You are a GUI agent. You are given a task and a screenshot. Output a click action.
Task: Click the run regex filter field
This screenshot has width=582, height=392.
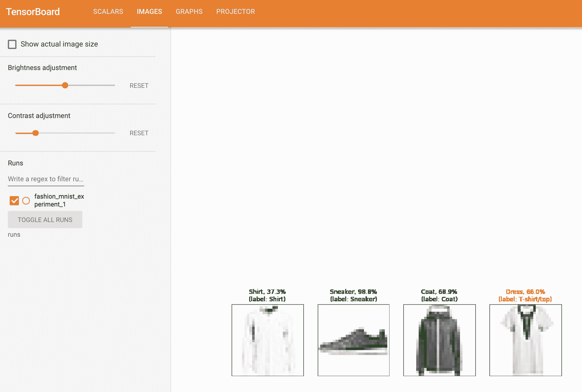coord(46,179)
